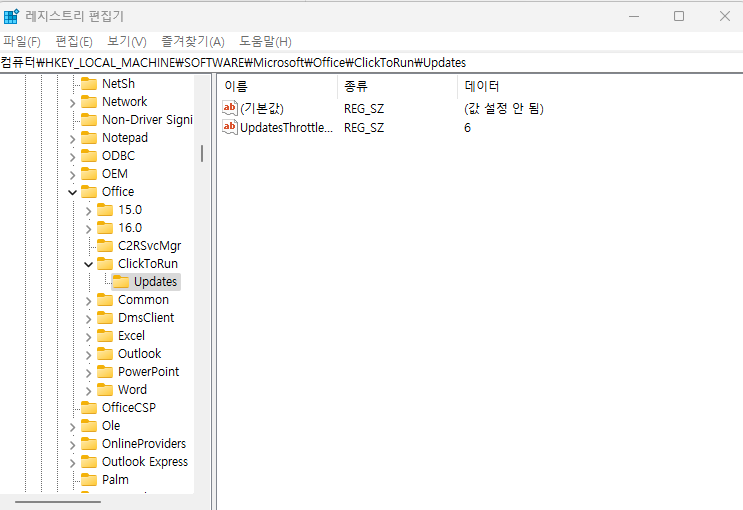Expand the Common key

pos(88,301)
